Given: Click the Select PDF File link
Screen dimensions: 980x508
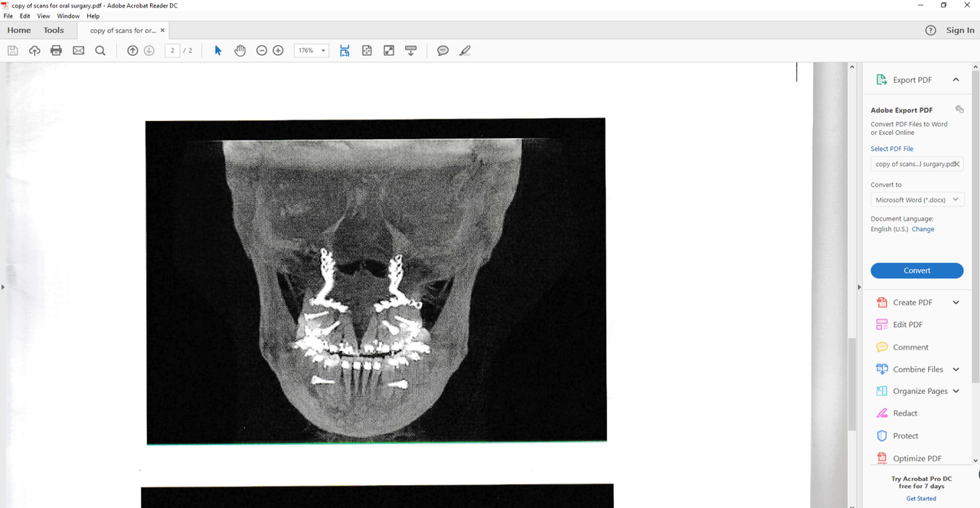Looking at the screenshot, I should 892,149.
